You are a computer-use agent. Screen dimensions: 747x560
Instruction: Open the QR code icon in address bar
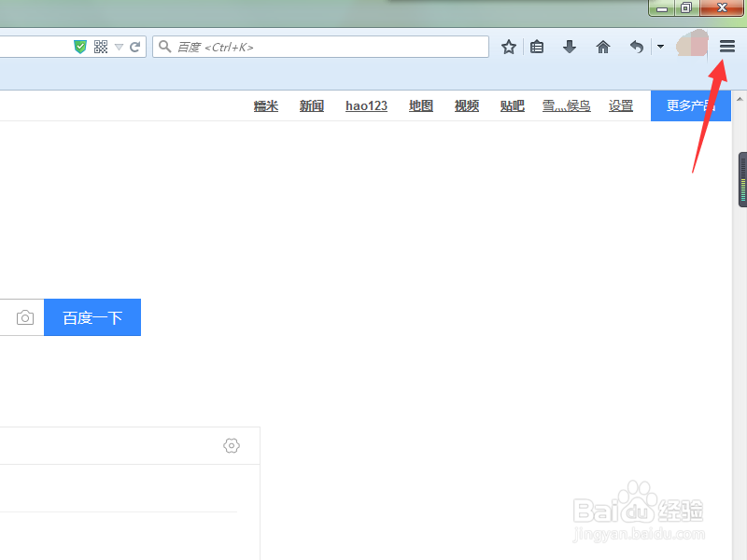[x=101, y=47]
